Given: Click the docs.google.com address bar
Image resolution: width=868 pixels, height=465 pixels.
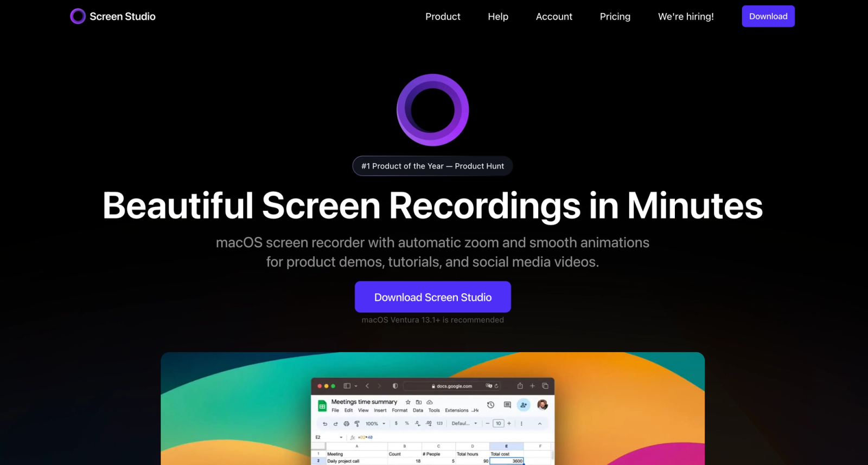Looking at the screenshot, I should [x=452, y=386].
